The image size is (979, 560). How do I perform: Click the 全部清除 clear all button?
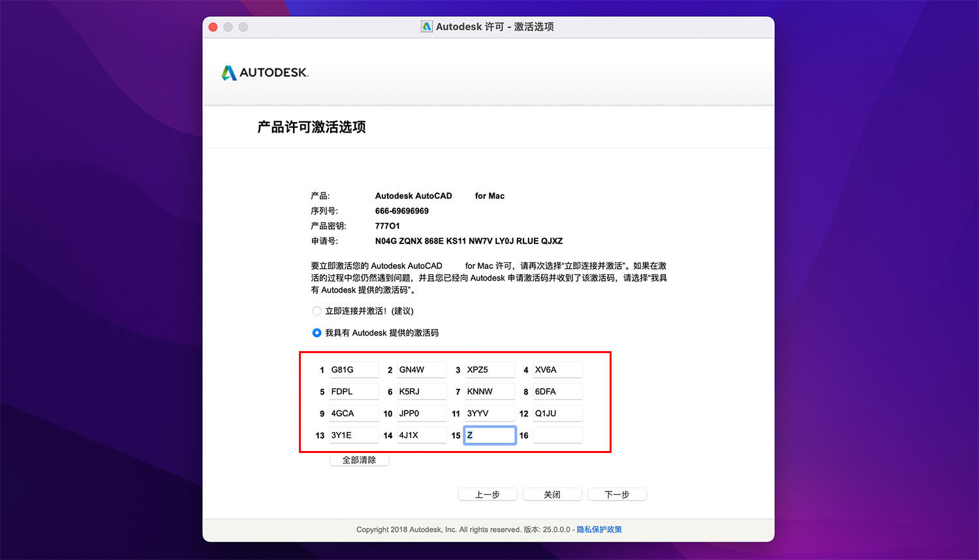coord(359,460)
